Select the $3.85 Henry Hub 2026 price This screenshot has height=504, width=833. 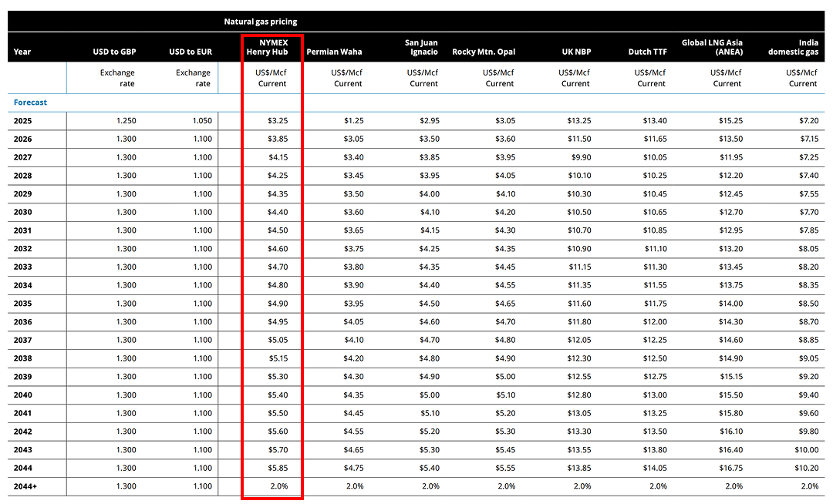coord(278,139)
